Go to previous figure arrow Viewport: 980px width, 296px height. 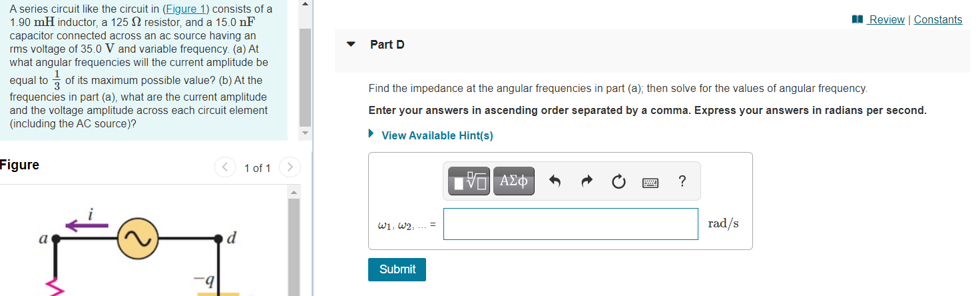tap(225, 167)
